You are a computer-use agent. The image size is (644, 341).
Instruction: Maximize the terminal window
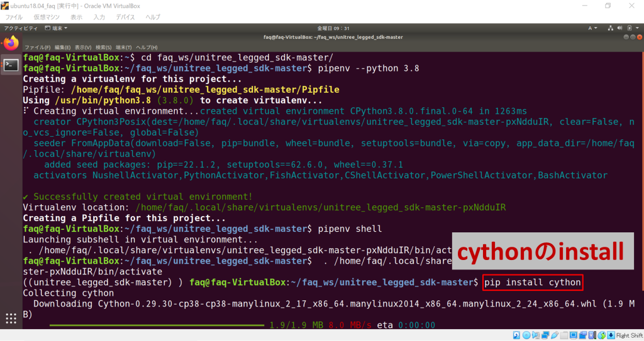[633, 37]
